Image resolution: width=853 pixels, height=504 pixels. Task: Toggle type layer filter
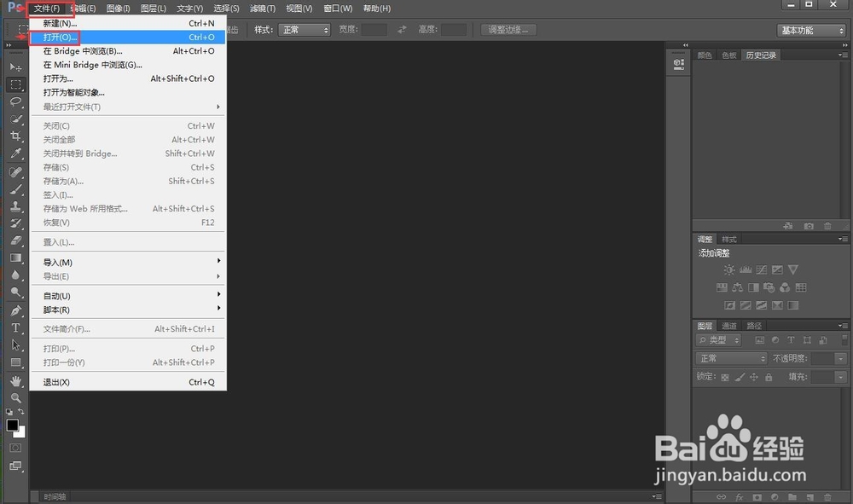(791, 340)
